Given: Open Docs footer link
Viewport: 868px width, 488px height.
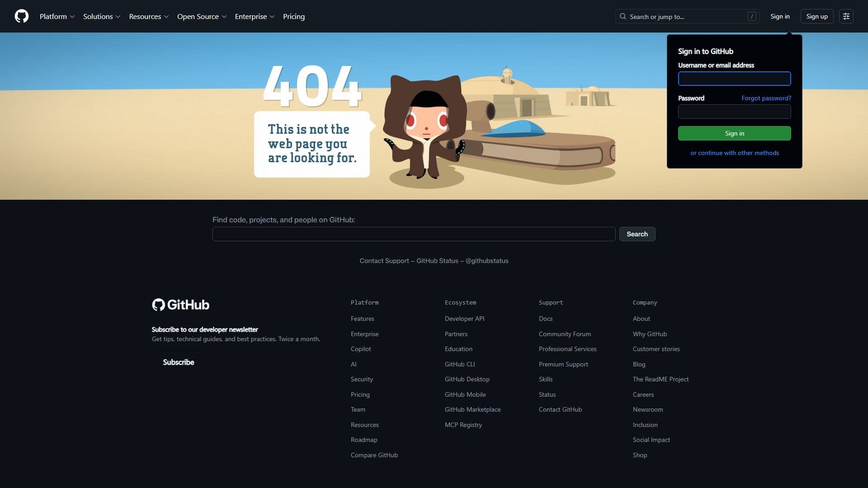Looking at the screenshot, I should tap(546, 319).
